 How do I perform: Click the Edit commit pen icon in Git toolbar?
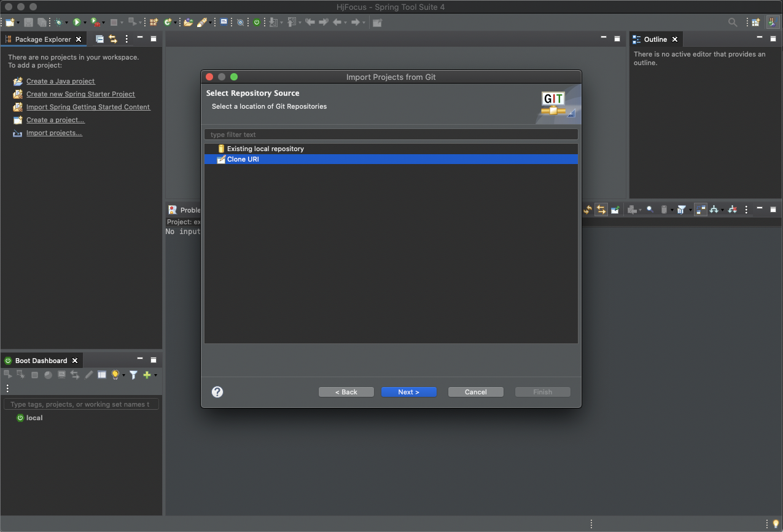[615, 209]
